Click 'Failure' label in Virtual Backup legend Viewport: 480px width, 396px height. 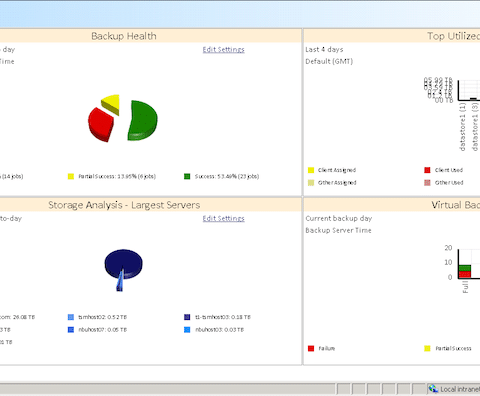coord(327,348)
